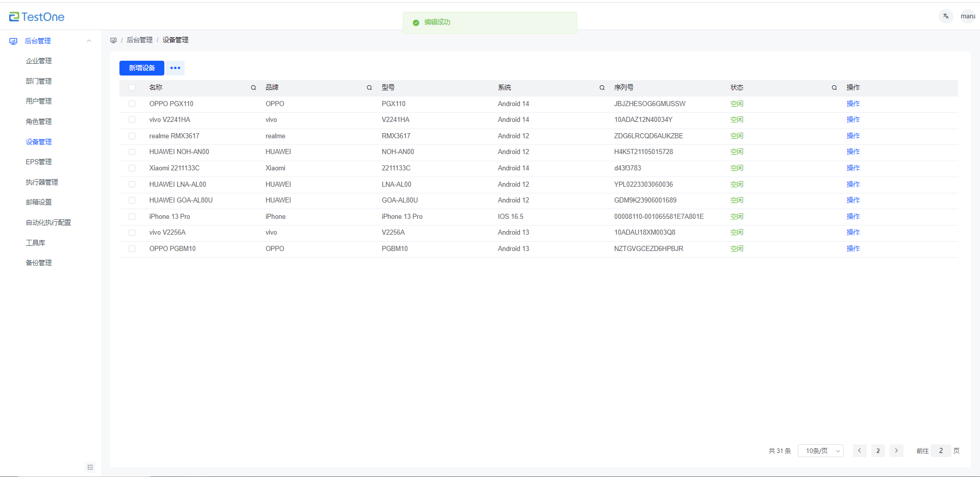The width and height of the screenshot is (980, 477).
Task: Open the status column search icon
Action: (x=834, y=88)
